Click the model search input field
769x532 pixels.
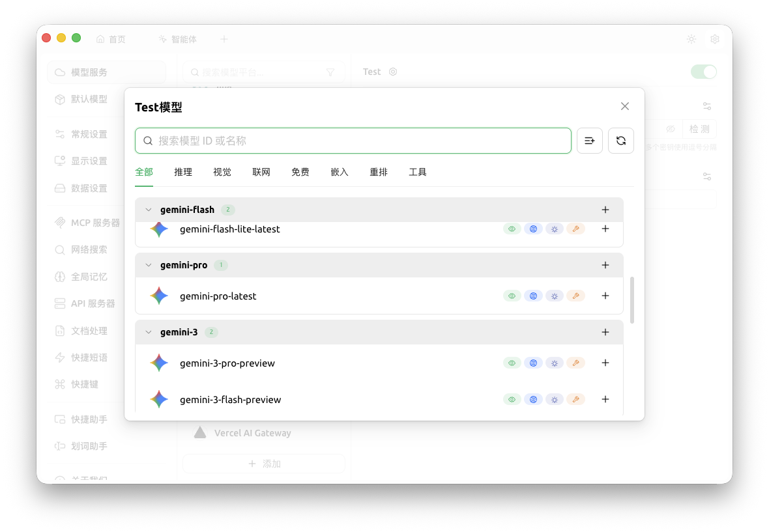click(x=353, y=140)
